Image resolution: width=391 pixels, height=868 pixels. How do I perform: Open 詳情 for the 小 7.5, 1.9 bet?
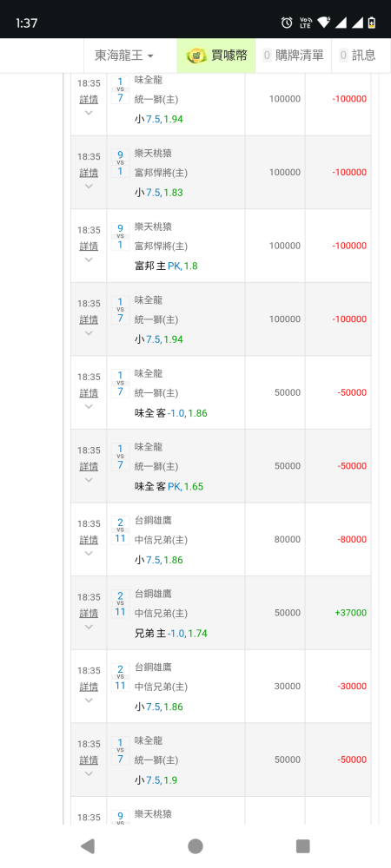pyautogui.click(x=89, y=759)
